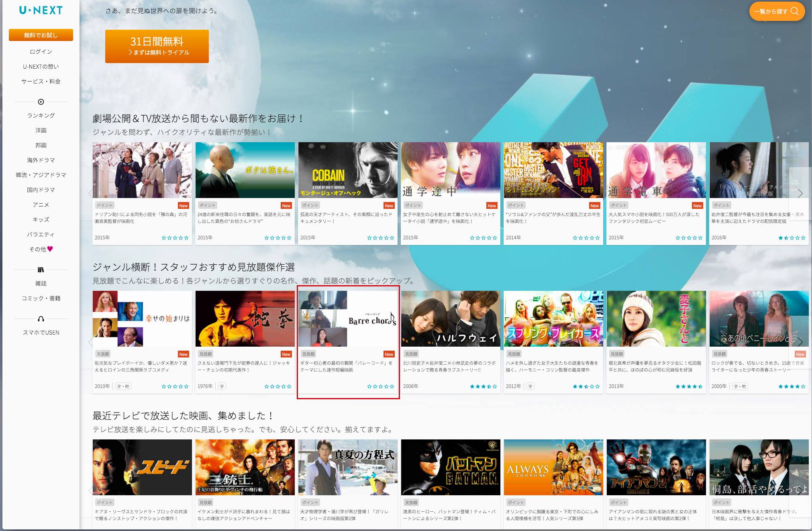Click the star rating on COBAIN card
The image size is (812, 531).
[x=381, y=238]
